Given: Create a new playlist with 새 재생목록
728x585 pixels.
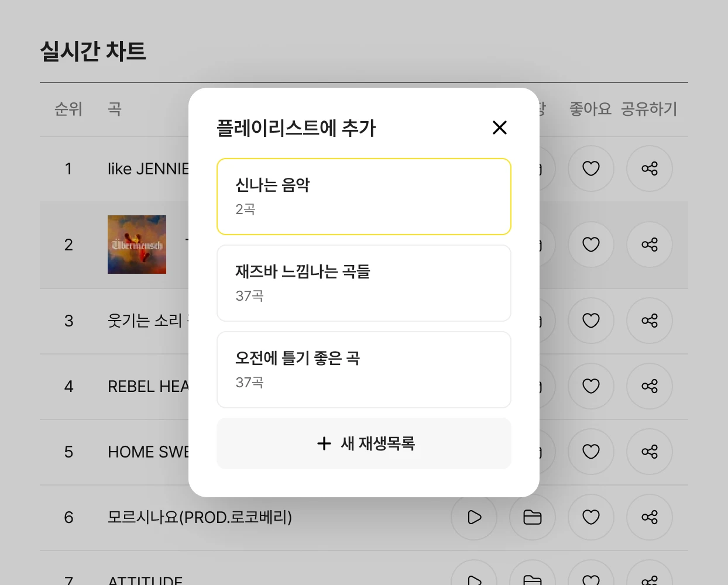Looking at the screenshot, I should [x=364, y=443].
